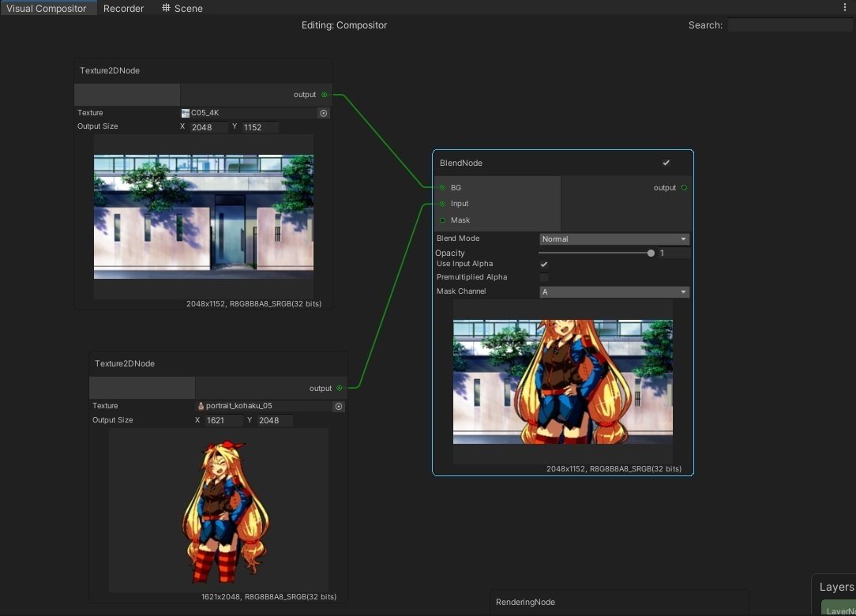Open the three-dot window options menu
The image size is (856, 616).
pyautogui.click(x=844, y=7)
